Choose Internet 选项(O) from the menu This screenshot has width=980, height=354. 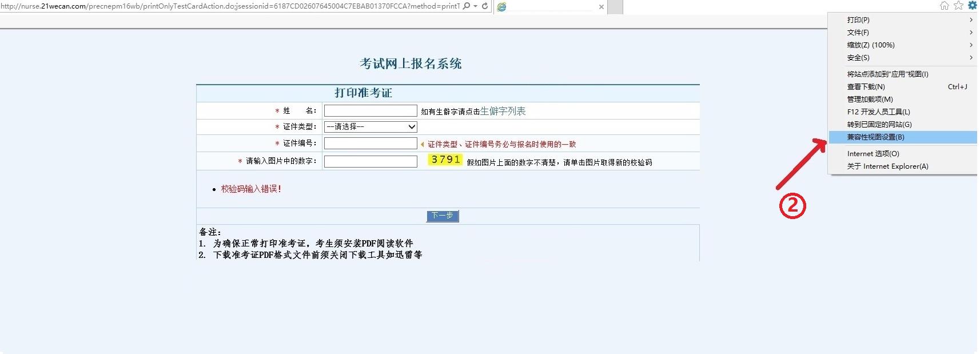pos(873,154)
